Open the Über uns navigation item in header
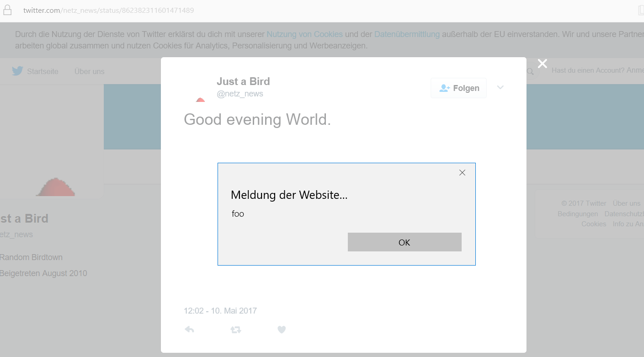The height and width of the screenshot is (357, 644). (90, 71)
